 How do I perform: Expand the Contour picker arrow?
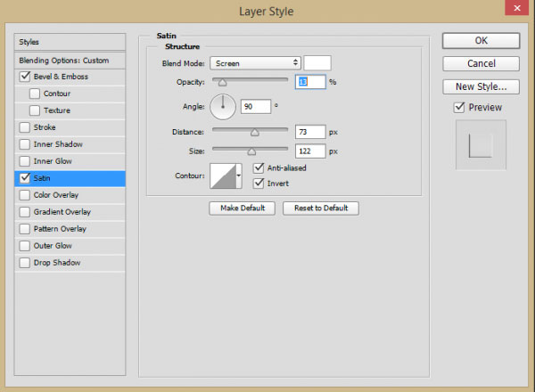coord(239,176)
